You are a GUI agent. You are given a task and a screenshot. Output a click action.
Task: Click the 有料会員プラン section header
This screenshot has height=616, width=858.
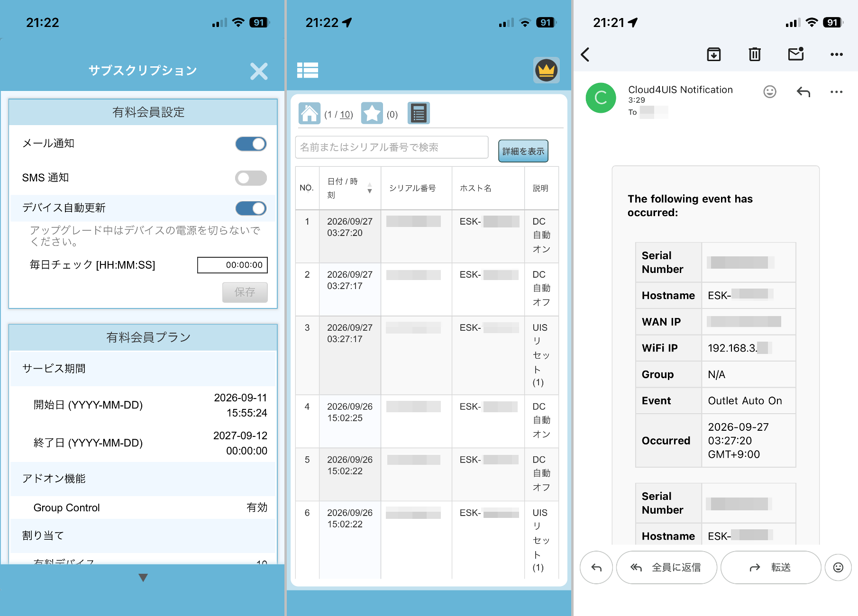[143, 337]
